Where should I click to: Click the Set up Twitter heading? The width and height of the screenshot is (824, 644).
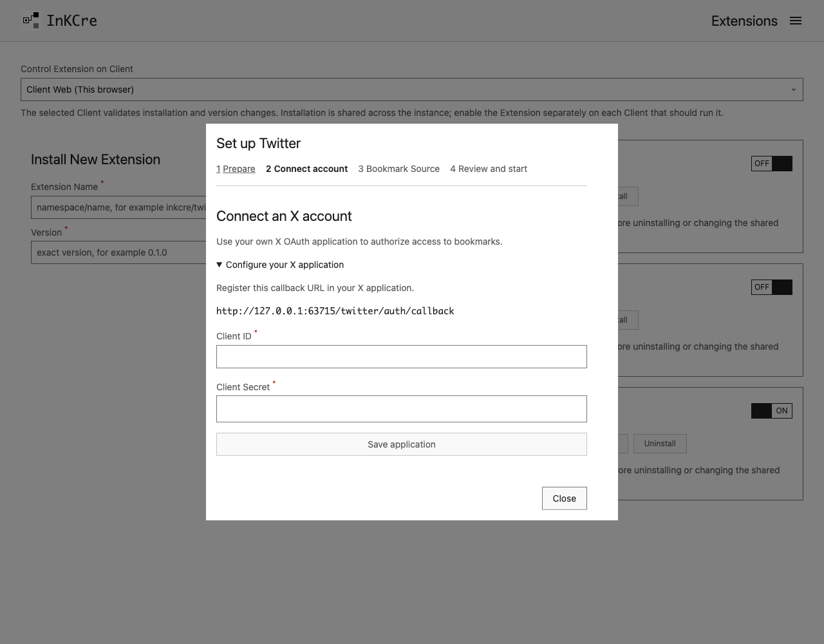click(258, 144)
